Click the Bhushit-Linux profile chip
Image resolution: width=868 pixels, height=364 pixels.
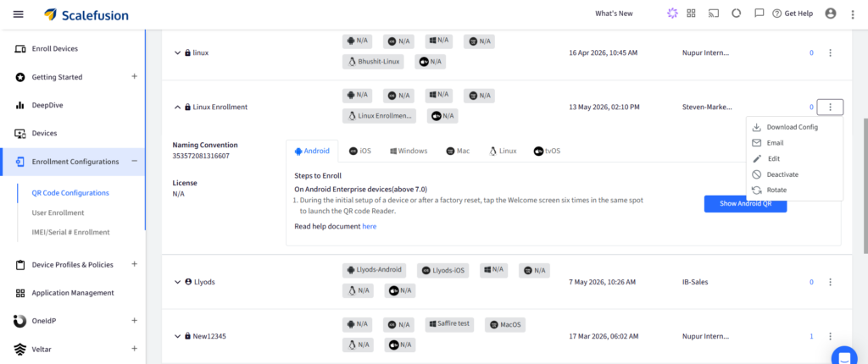click(x=373, y=62)
